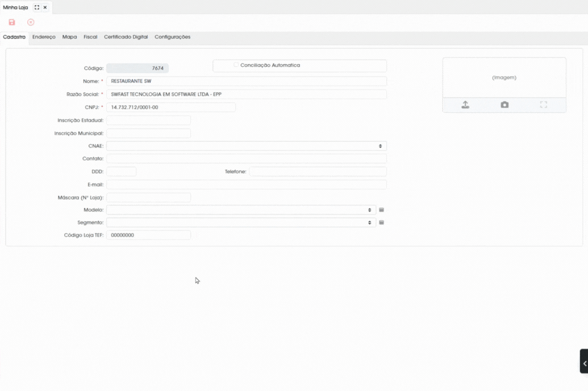Switch to the Certificado Digital tab

[x=126, y=37]
